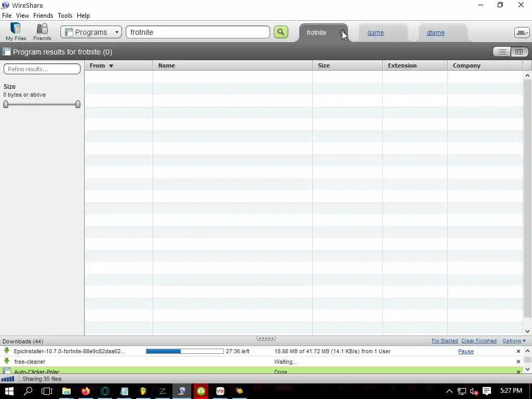Open Windows taskbar search

28,391
